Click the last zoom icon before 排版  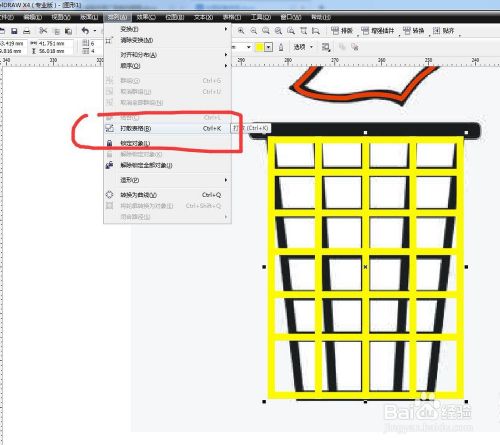click(x=315, y=31)
